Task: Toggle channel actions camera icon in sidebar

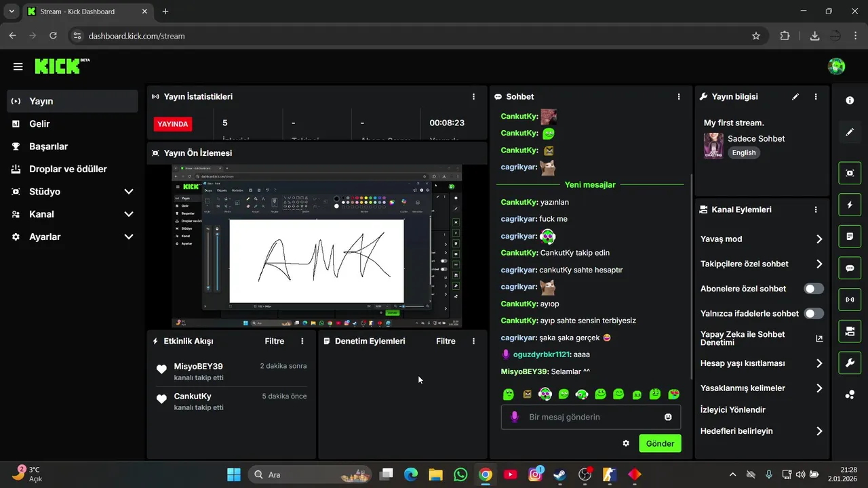Action: click(x=850, y=331)
